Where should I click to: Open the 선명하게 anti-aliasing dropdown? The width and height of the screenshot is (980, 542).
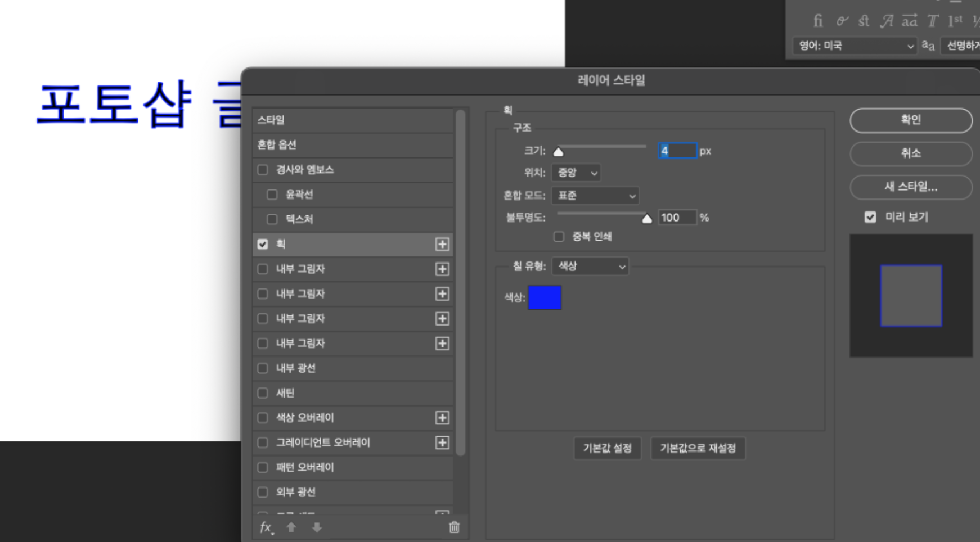960,46
